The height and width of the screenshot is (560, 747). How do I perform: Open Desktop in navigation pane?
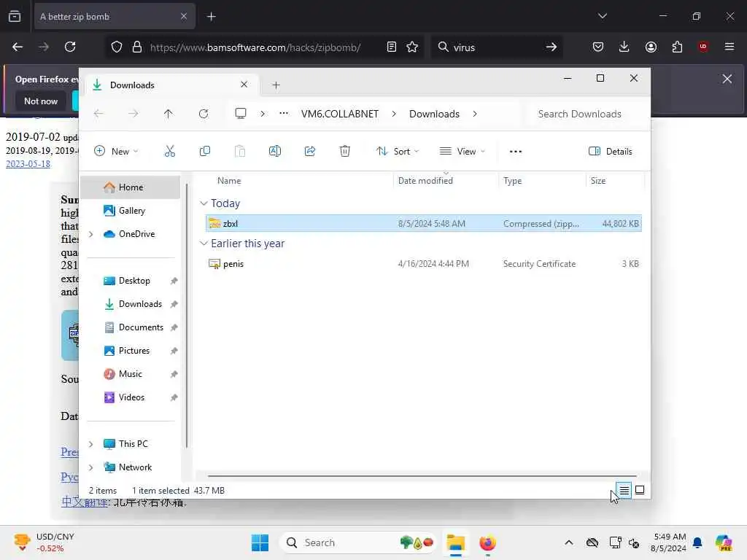point(134,281)
